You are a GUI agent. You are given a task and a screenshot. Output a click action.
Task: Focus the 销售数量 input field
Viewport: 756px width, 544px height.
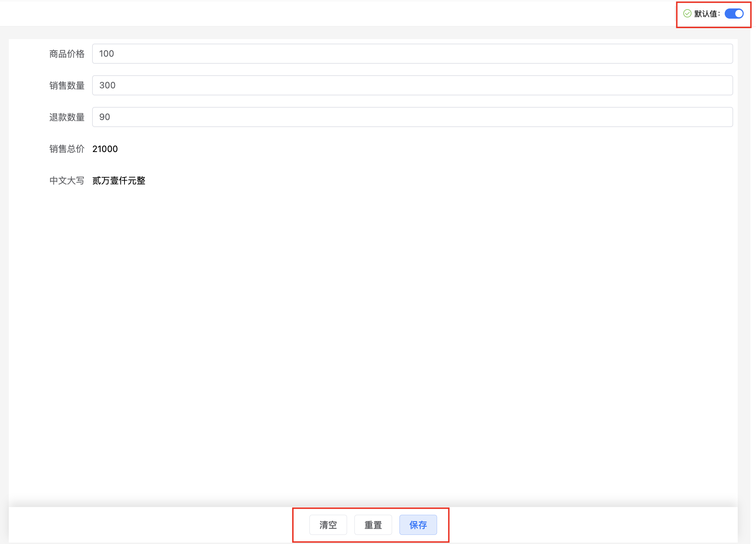coord(412,86)
